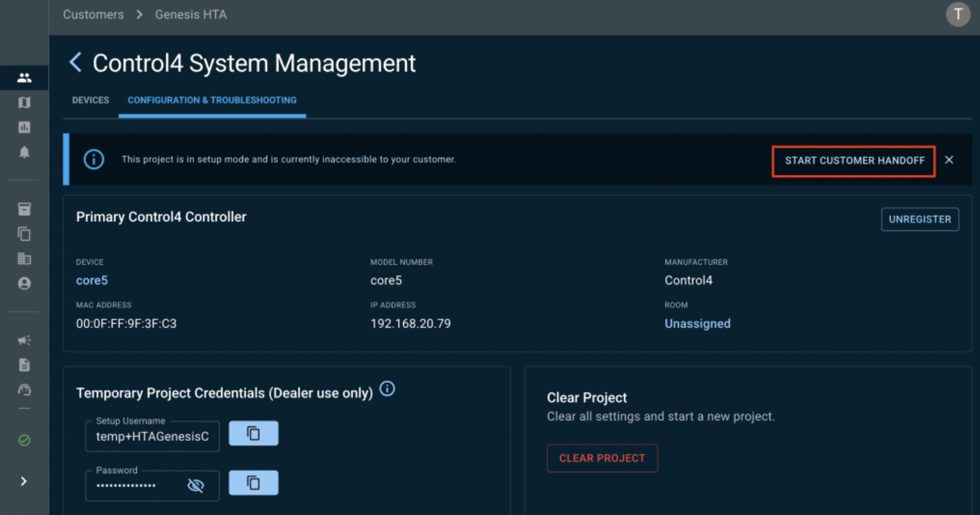Click the Primary Control4 Controller heading
The image size is (980, 515).
pyautogui.click(x=161, y=217)
